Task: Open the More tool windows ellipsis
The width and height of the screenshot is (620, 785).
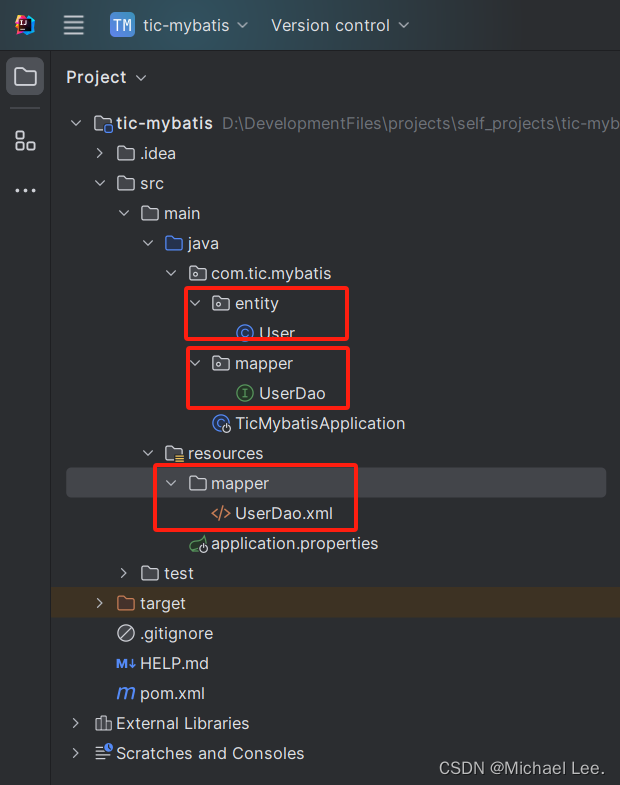Action: tap(25, 191)
